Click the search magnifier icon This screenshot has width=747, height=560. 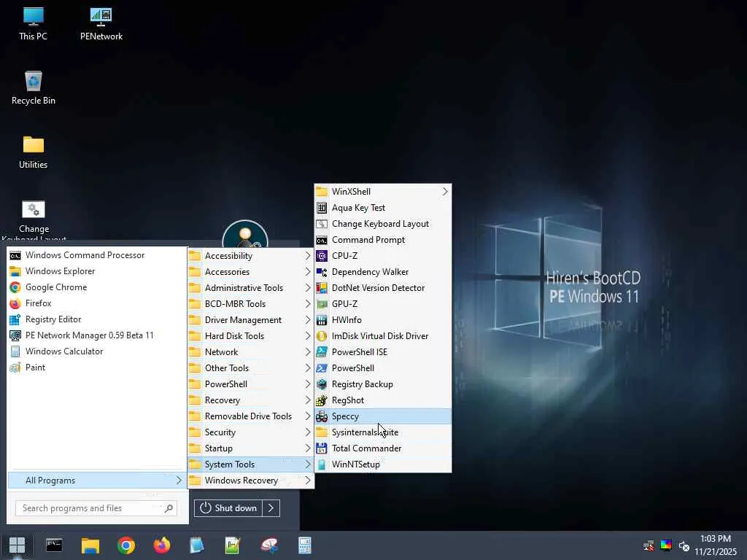169,508
